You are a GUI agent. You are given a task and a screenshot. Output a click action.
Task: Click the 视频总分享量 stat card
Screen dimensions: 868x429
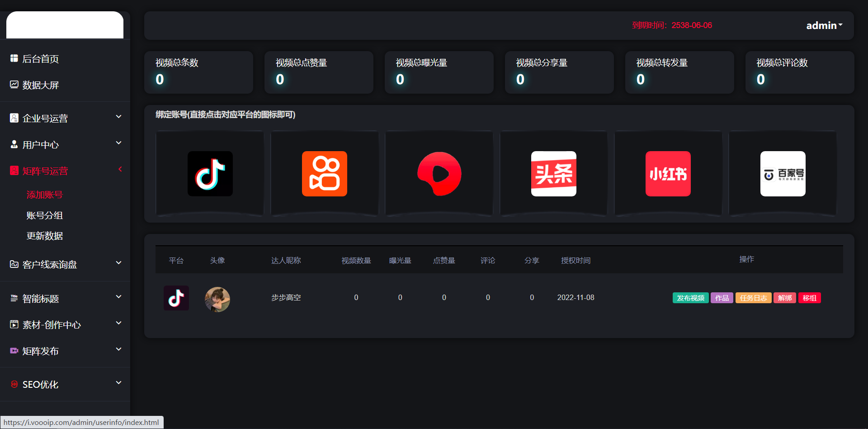tap(559, 72)
